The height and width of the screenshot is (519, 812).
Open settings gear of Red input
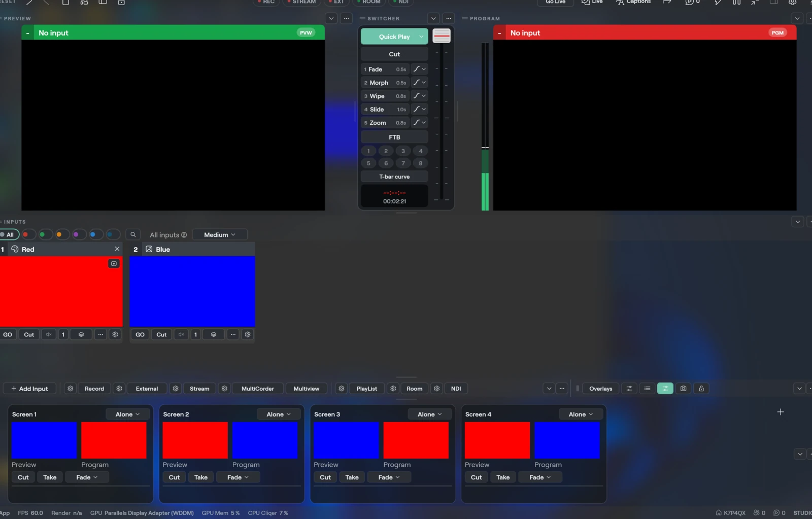(115, 334)
